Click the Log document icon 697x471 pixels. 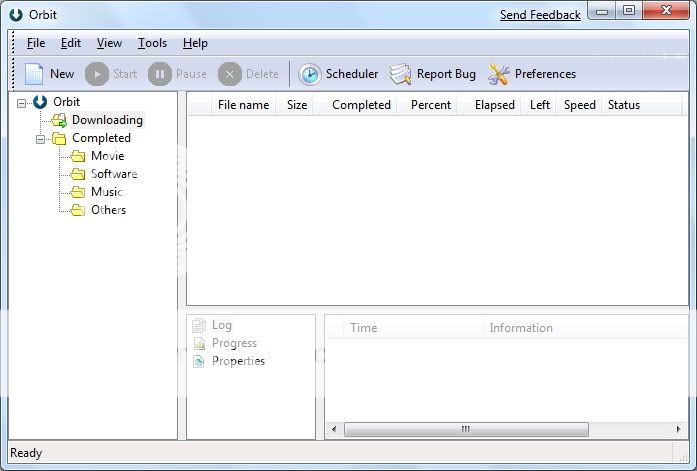coord(199,325)
